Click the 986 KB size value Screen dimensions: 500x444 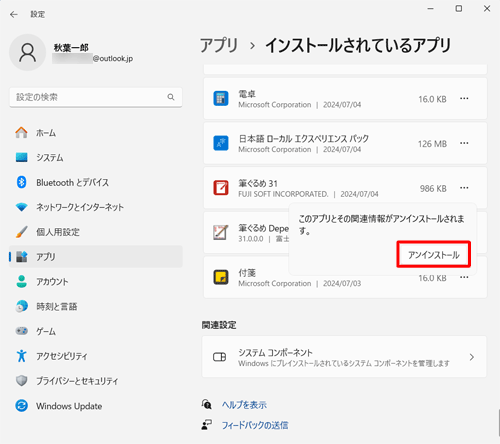pyautogui.click(x=433, y=188)
